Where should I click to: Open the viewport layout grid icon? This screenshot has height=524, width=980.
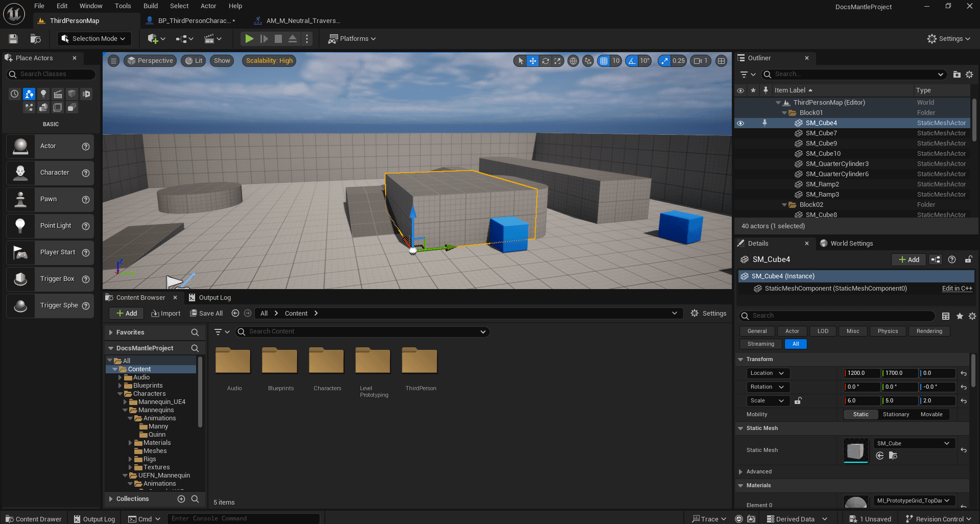(x=721, y=61)
